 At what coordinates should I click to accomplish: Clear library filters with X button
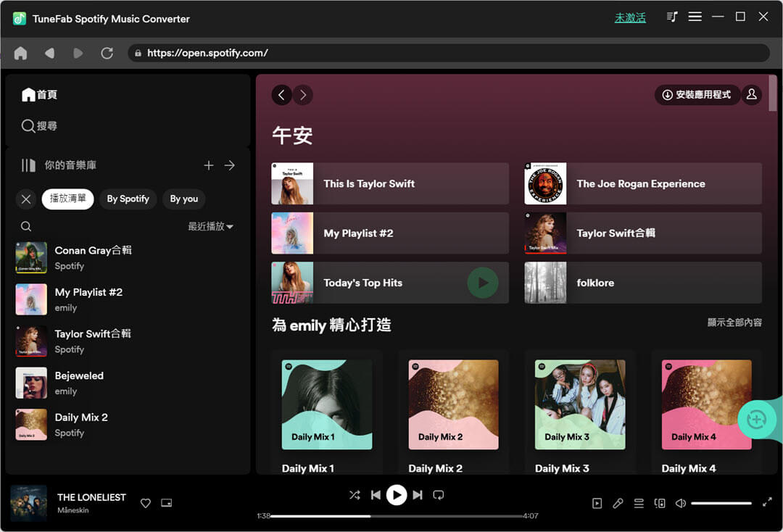pyautogui.click(x=26, y=199)
